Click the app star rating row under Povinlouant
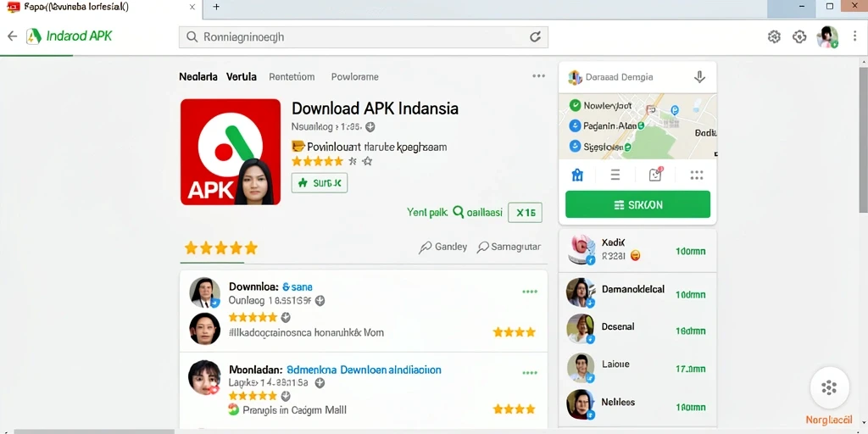Image resolution: width=868 pixels, height=434 pixels. (x=331, y=162)
